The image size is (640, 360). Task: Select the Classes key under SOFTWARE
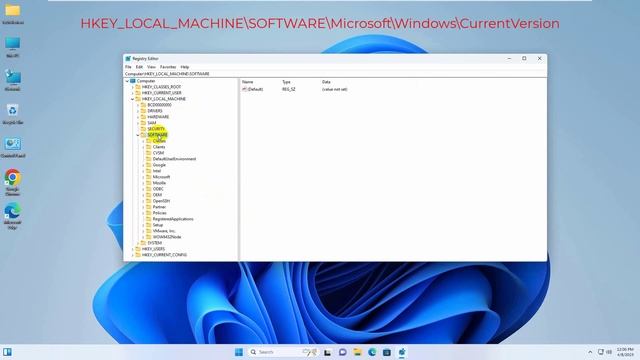(x=159, y=141)
